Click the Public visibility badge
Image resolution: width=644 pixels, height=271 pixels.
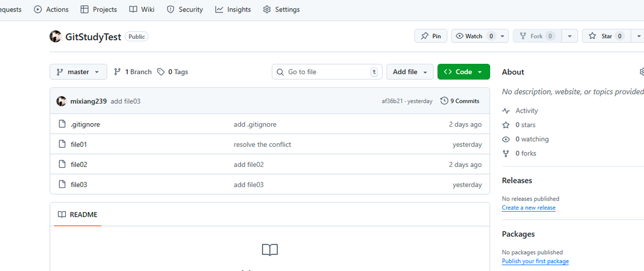pos(136,37)
